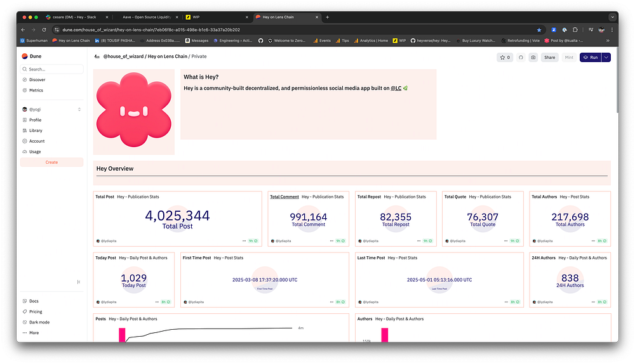Click the Run button
The width and height of the screenshot is (635, 364).
(591, 58)
